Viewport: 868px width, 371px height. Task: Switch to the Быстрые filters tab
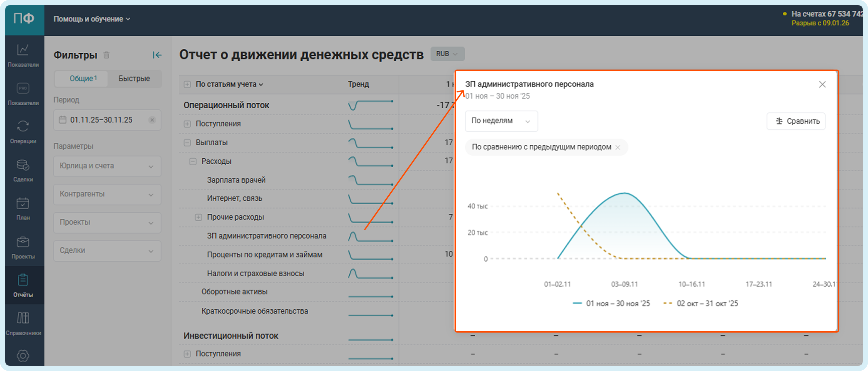pos(134,79)
